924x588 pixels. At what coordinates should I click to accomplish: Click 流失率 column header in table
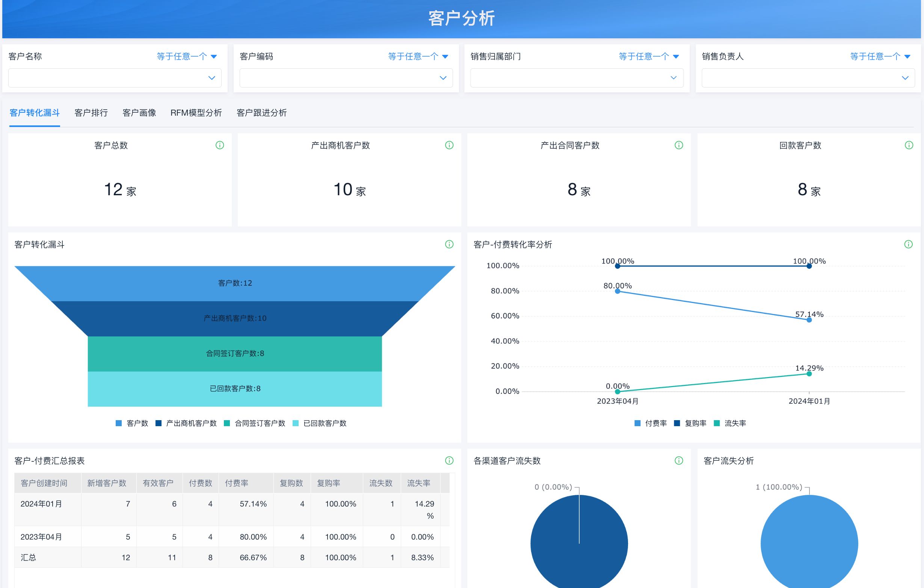418,483
